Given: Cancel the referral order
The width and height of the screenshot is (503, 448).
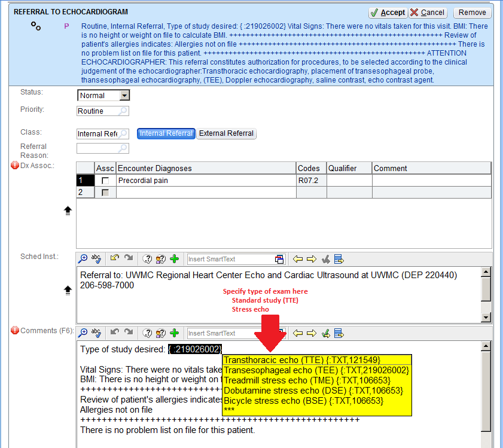Looking at the screenshot, I should pos(428,13).
